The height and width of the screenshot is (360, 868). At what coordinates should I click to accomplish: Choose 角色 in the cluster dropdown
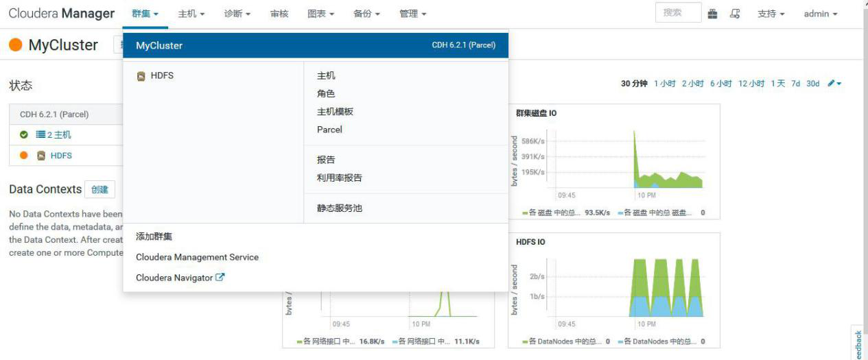tap(326, 94)
